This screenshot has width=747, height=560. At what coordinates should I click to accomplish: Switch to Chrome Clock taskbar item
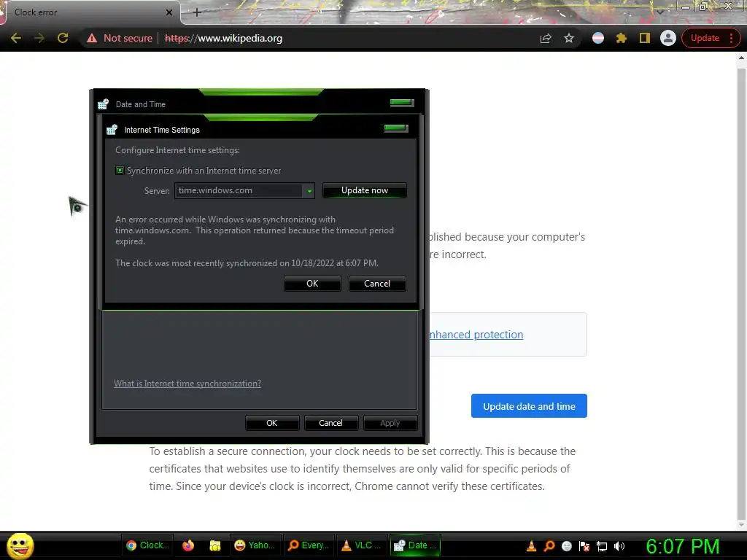[147, 545]
